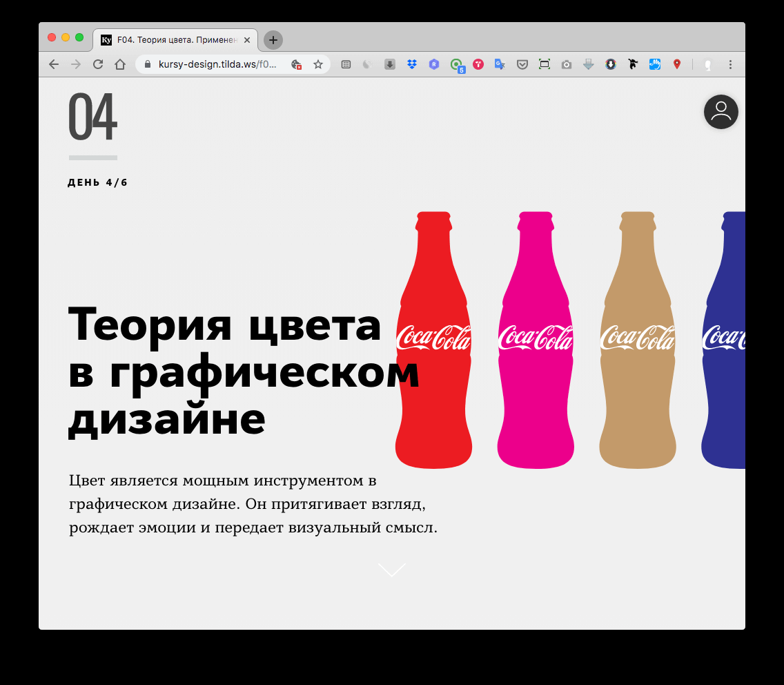This screenshot has width=784, height=685.
Task: Open the green circle extension with badge 5
Action: pos(457,65)
